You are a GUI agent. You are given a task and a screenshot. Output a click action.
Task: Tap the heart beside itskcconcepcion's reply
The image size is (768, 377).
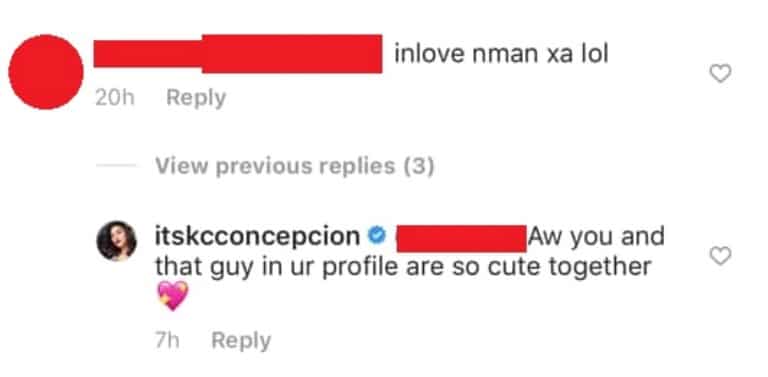[x=720, y=256]
